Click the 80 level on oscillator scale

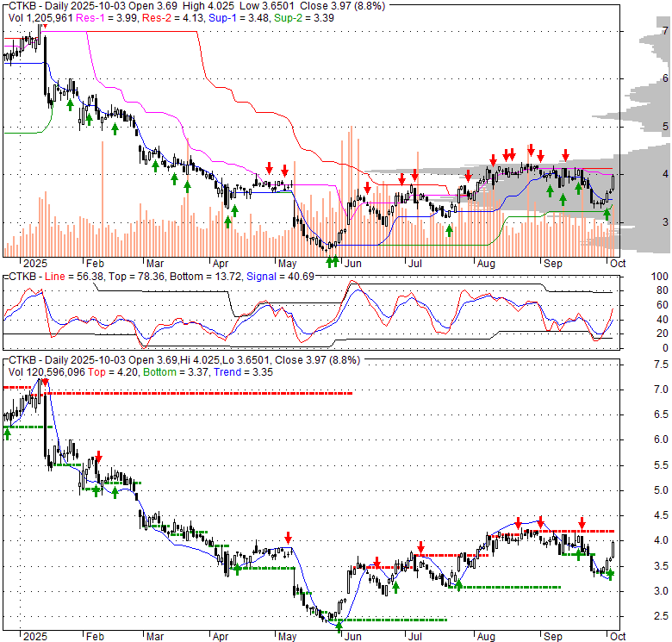[663, 290]
